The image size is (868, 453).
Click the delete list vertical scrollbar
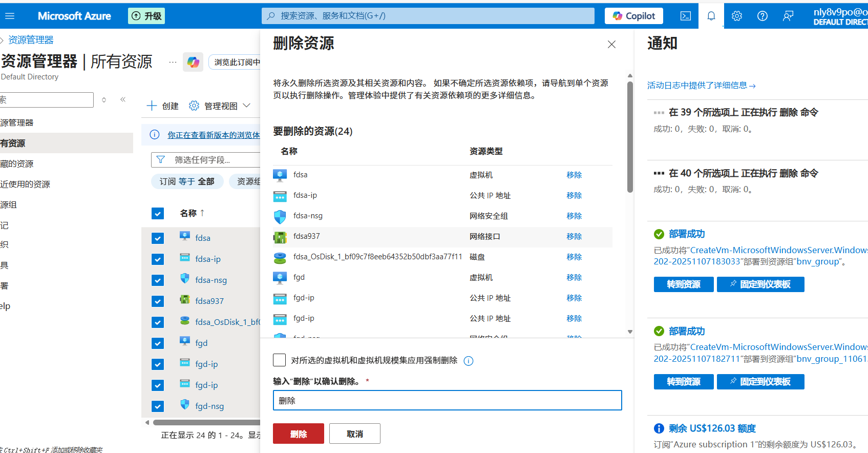630,136
